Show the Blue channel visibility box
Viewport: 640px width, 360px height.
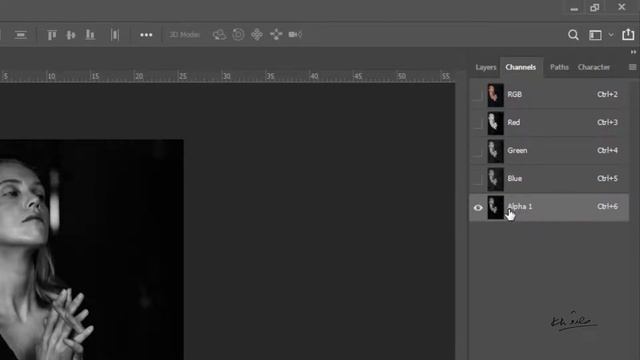[477, 179]
